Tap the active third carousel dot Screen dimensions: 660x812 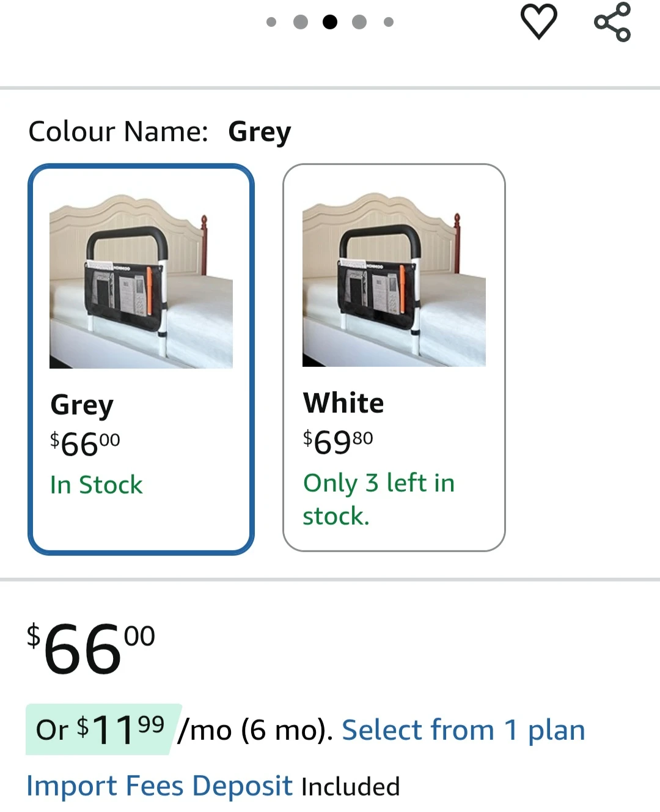[330, 23]
